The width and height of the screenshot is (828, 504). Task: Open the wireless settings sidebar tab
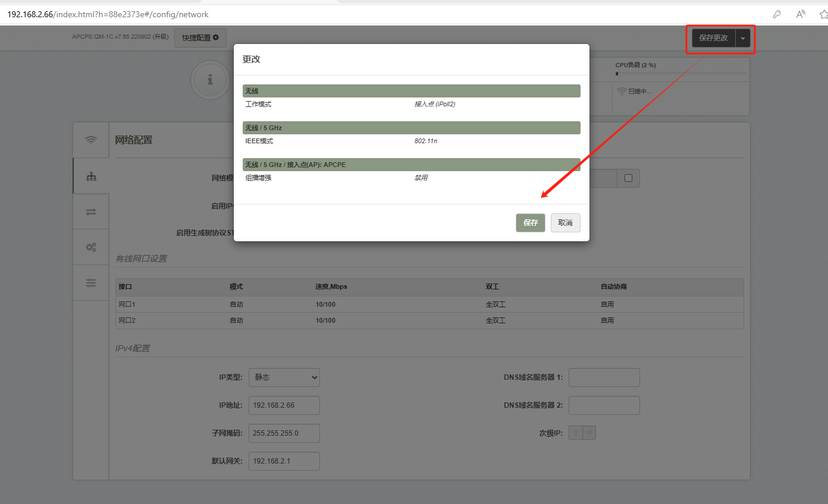(91, 140)
